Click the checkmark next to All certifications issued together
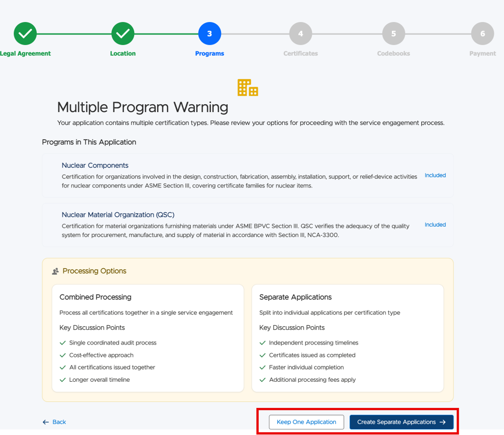Screen dimensions: 504x435 pyautogui.click(x=63, y=367)
